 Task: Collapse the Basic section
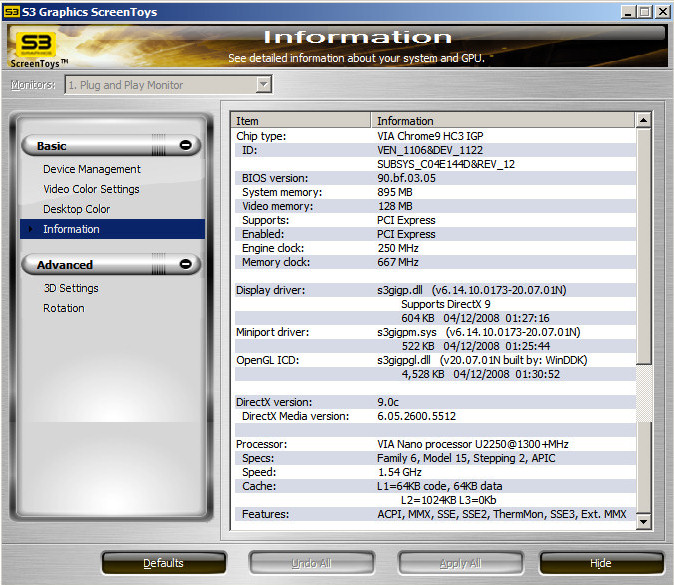(x=186, y=145)
